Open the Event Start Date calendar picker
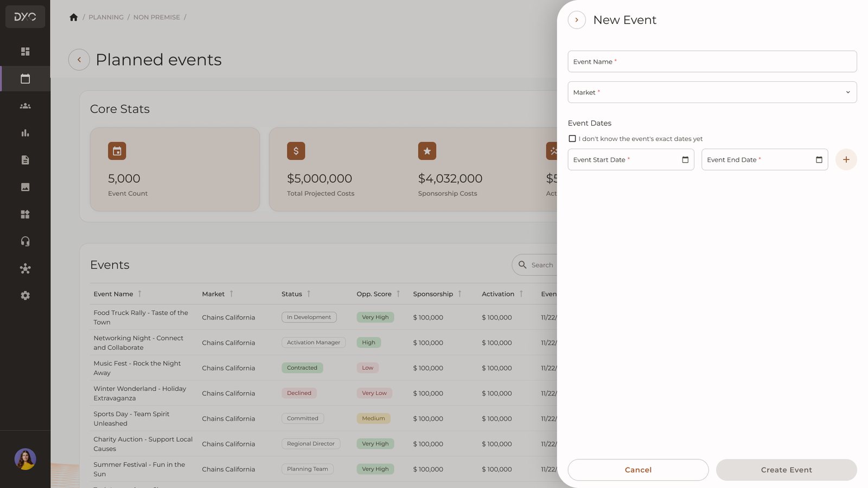The image size is (868, 488). pos(685,159)
